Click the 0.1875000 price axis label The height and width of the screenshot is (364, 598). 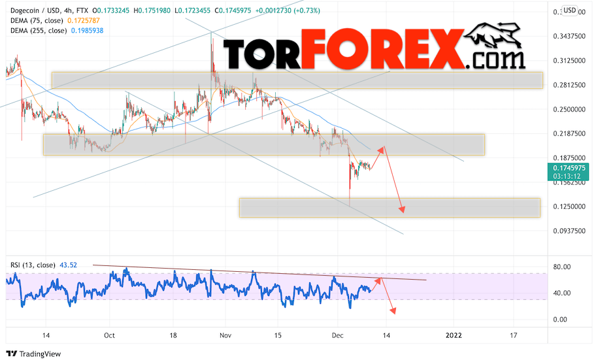coord(569,157)
